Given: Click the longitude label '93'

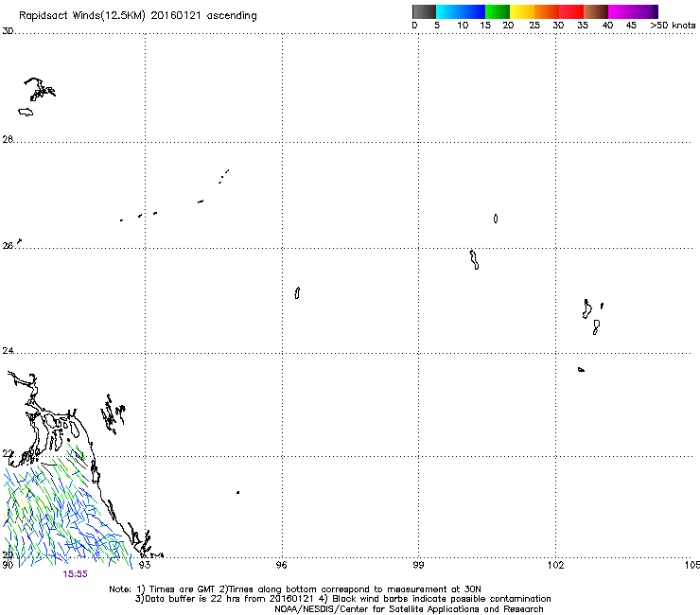Looking at the screenshot, I should [x=145, y=565].
